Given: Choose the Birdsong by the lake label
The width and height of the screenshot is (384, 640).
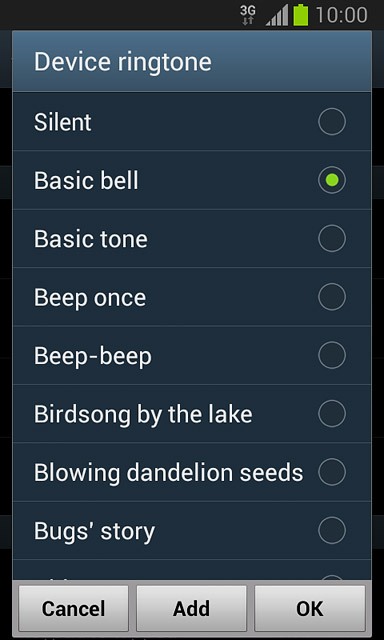Looking at the screenshot, I should click(143, 415).
